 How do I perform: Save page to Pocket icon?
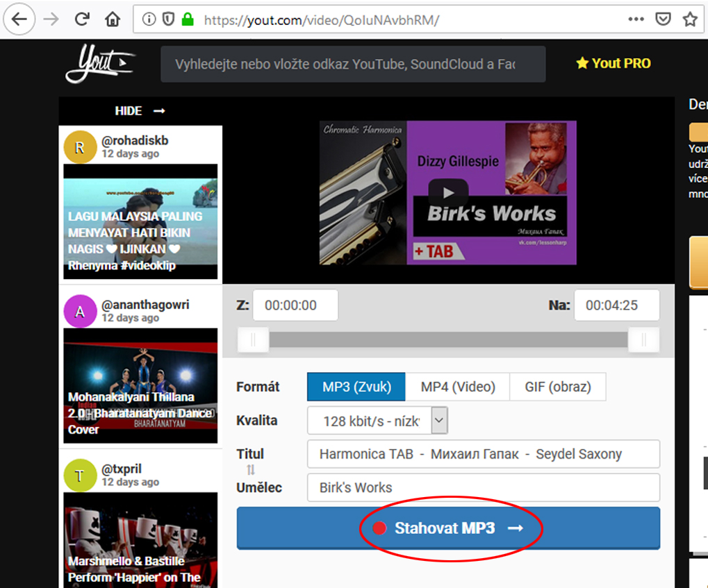(x=663, y=19)
